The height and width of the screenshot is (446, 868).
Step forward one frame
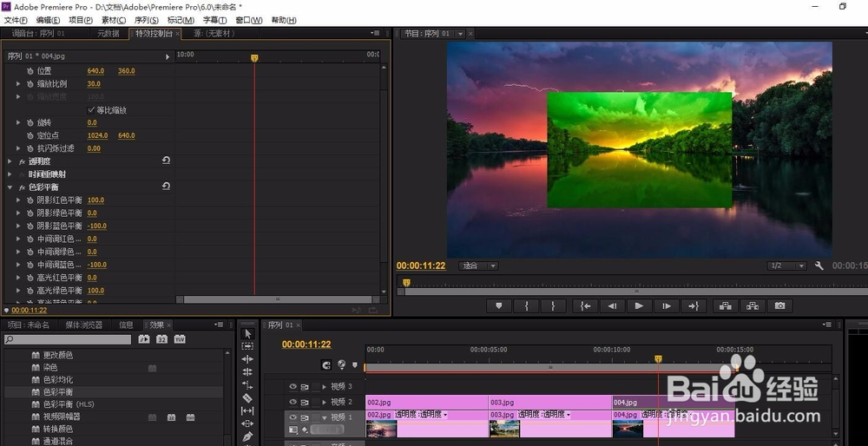point(667,306)
